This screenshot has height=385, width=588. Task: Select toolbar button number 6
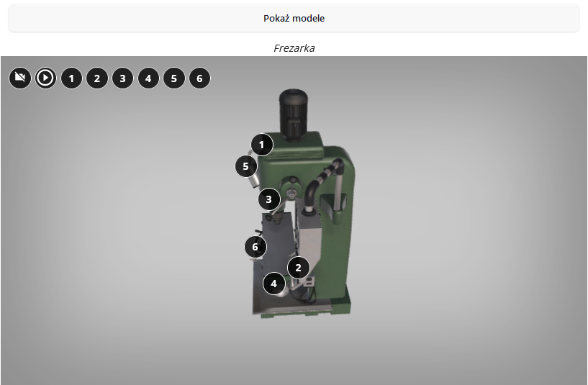(199, 78)
